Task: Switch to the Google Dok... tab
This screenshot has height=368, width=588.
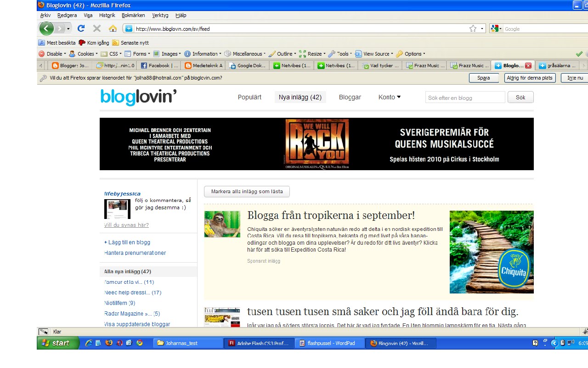Action: (x=248, y=66)
